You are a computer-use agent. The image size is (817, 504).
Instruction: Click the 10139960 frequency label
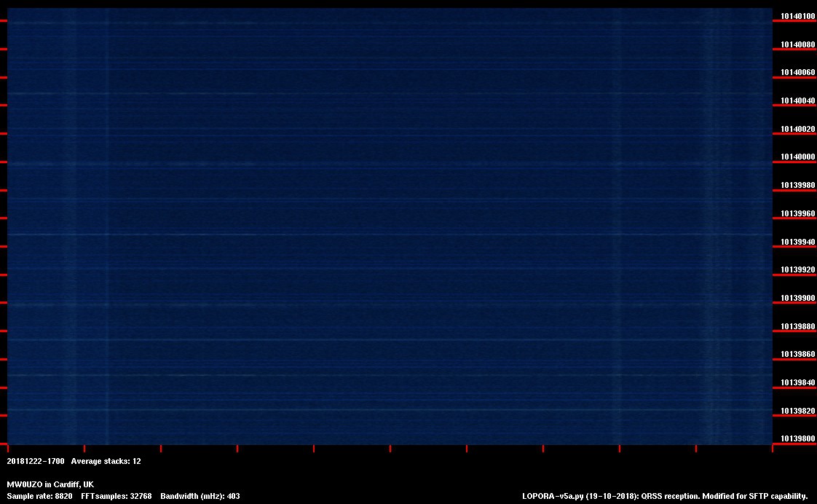coord(797,214)
